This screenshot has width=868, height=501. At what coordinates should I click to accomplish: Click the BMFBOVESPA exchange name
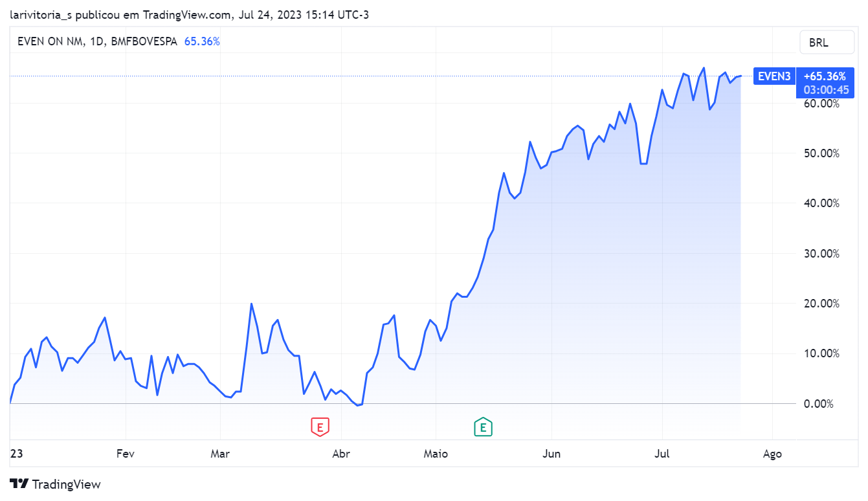(144, 41)
